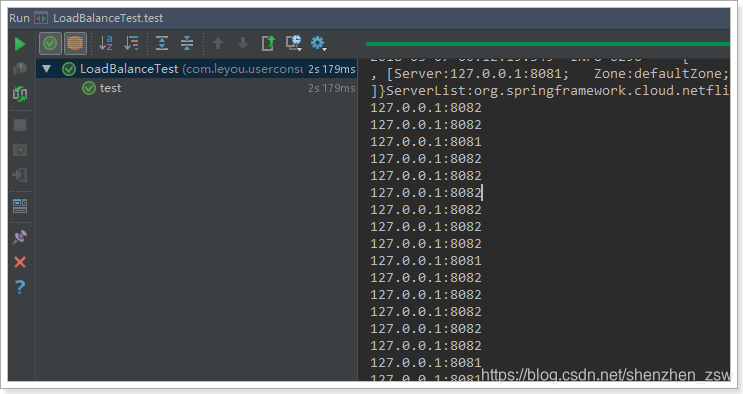Expand all test nodes
Screen dimensions: 743x394
(162, 43)
